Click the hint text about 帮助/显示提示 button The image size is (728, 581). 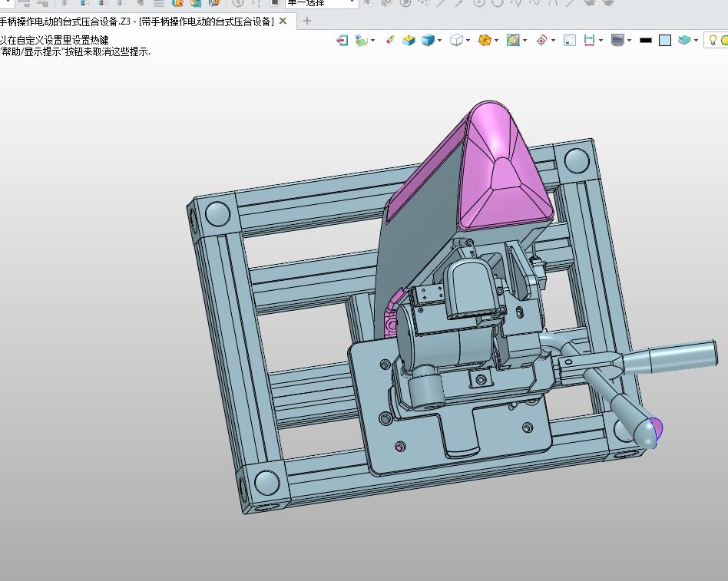[x=75, y=52]
